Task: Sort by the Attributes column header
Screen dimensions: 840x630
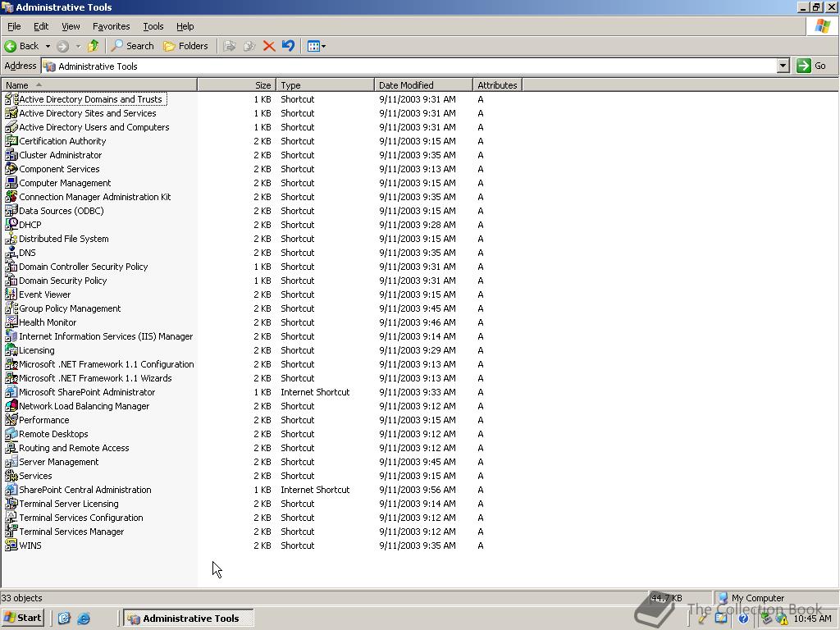Action: [x=498, y=84]
